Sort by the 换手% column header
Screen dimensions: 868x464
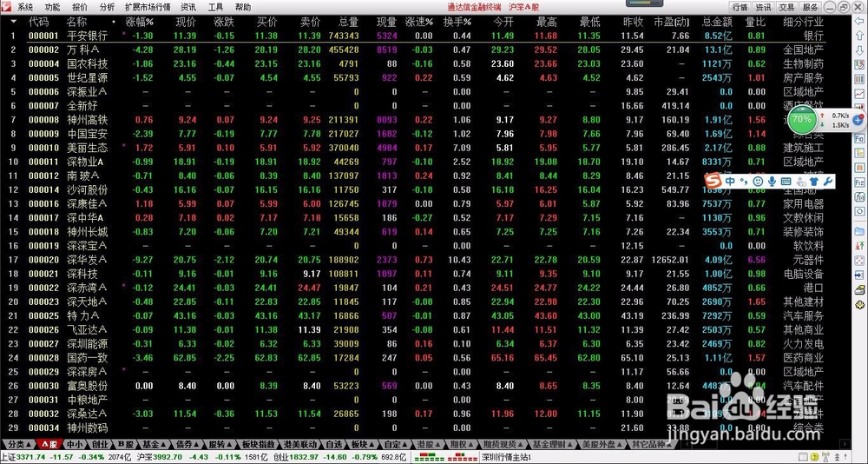pos(457,23)
